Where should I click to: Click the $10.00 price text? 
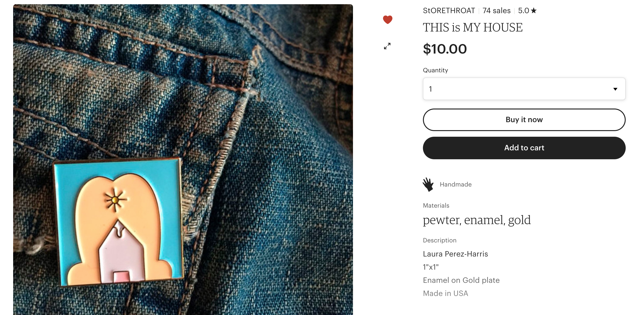(x=445, y=49)
